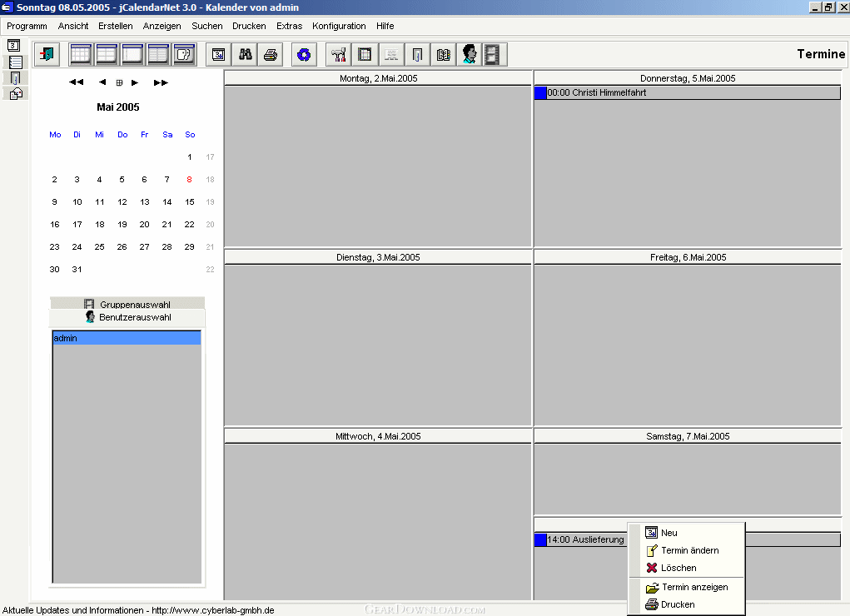Click the Freitag, 6.Mai.2005 day header
Screen dimensions: 850x616
[x=688, y=257]
